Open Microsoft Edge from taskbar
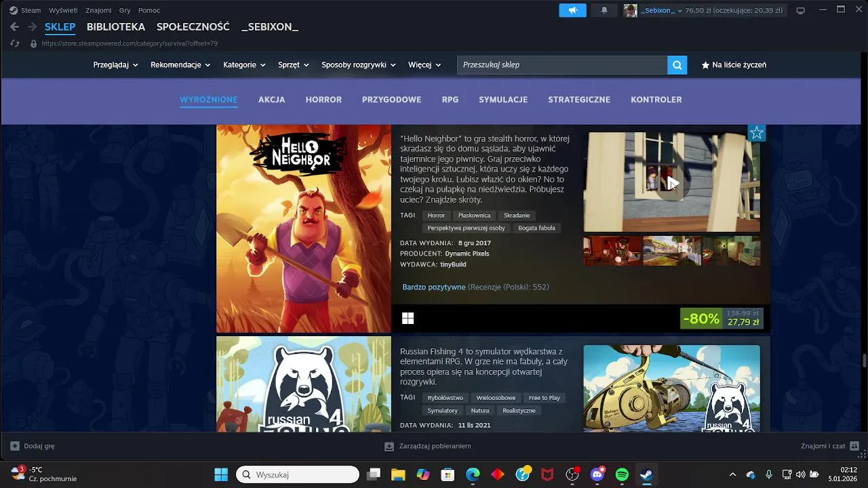 [x=473, y=474]
